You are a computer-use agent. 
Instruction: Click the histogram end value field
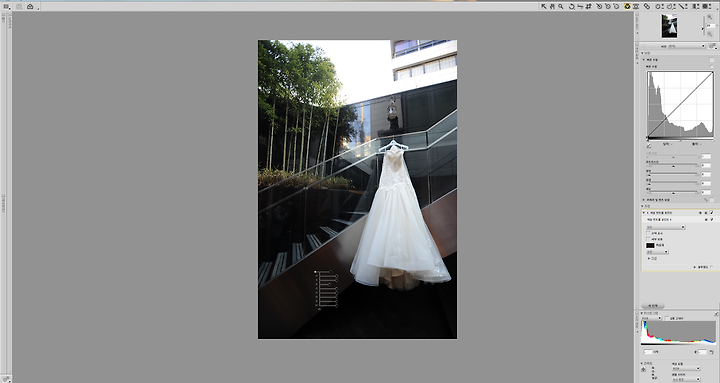click(702, 352)
